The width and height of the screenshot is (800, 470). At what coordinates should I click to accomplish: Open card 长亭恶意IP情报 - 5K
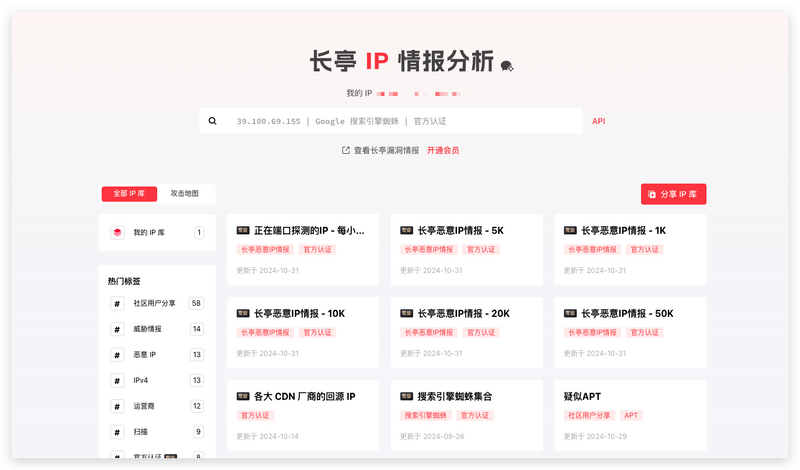tap(467, 250)
